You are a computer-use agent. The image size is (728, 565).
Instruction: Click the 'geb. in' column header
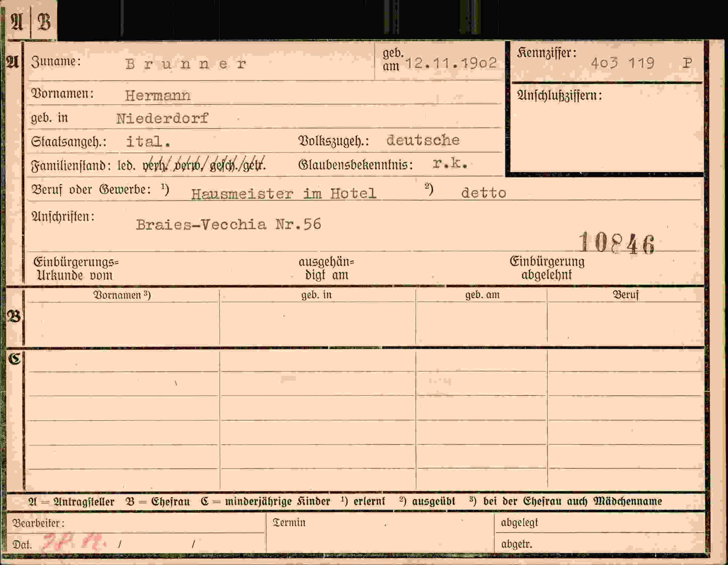316,295
